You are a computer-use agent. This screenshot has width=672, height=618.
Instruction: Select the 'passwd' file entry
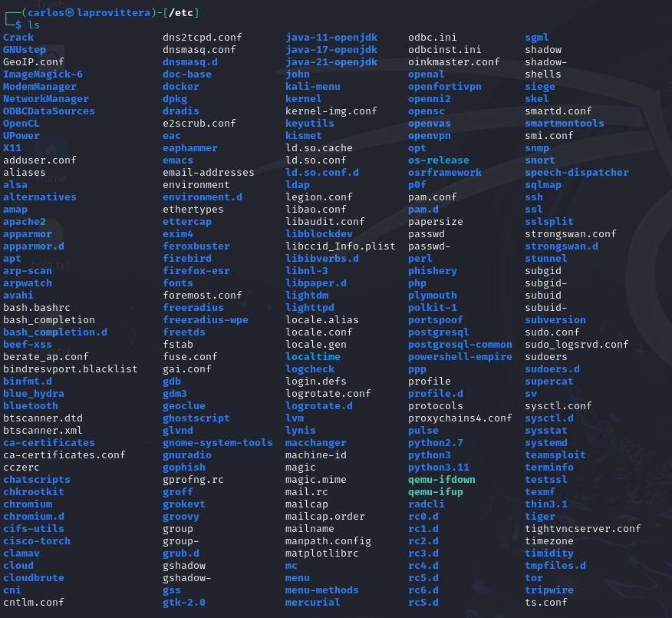(x=427, y=233)
